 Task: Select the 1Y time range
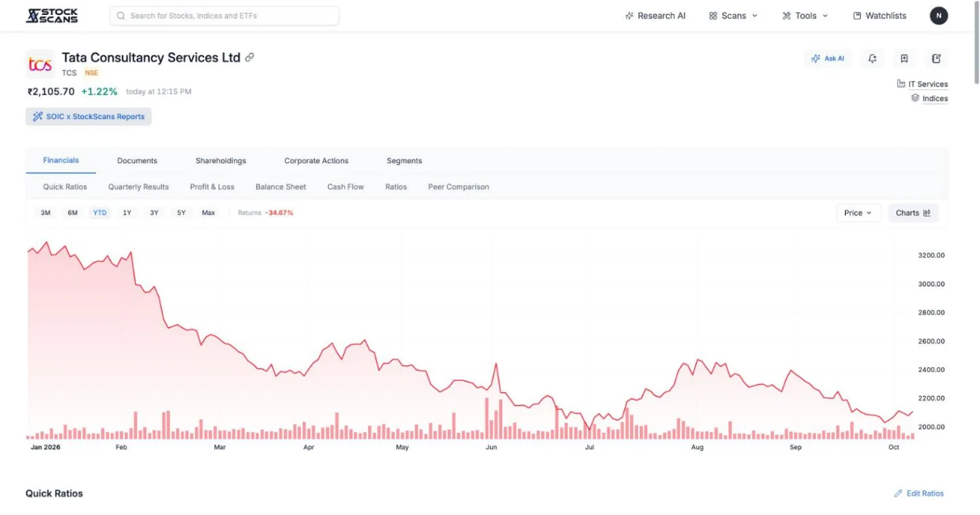127,213
